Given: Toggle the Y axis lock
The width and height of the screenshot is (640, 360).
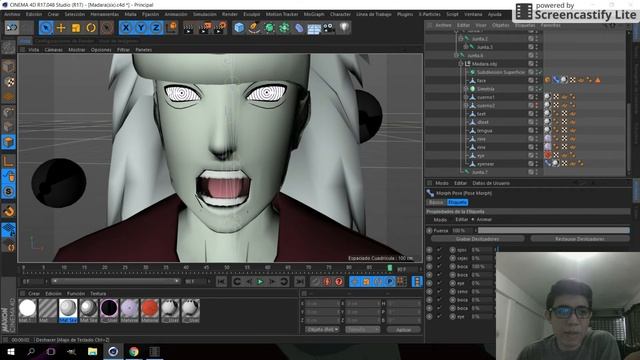Looking at the screenshot, I should 141,28.
